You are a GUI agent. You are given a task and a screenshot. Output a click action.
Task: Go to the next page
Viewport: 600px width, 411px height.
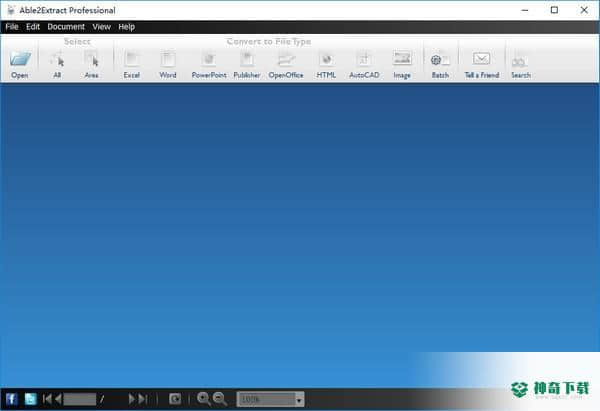tap(132, 399)
